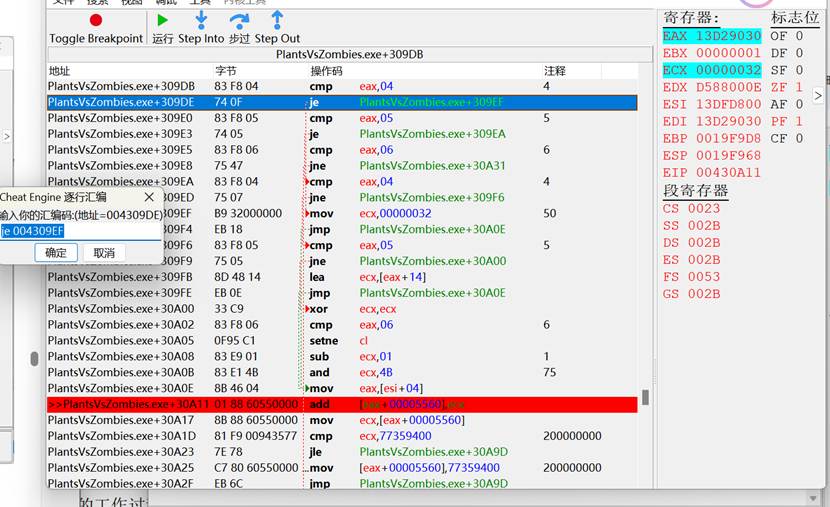Select the ESI register value 13DFD800
The height and width of the screenshot is (507, 830).
728,104
